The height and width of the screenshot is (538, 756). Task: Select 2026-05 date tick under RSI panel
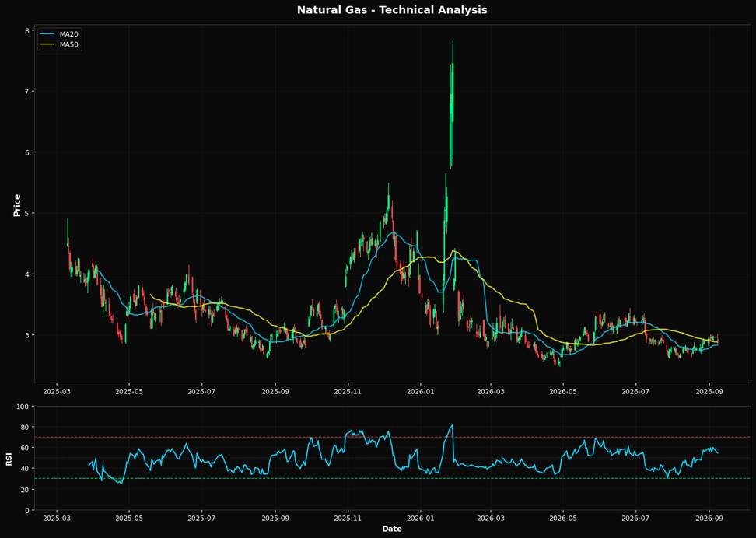tap(563, 519)
